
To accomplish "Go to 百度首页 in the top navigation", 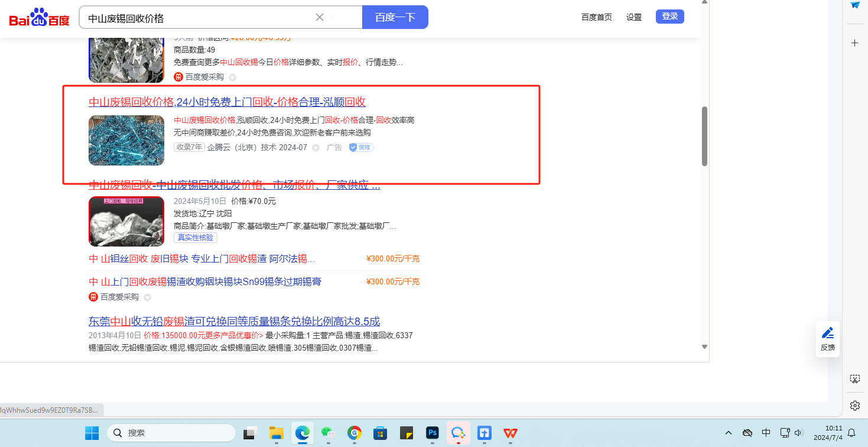I will click(x=596, y=17).
